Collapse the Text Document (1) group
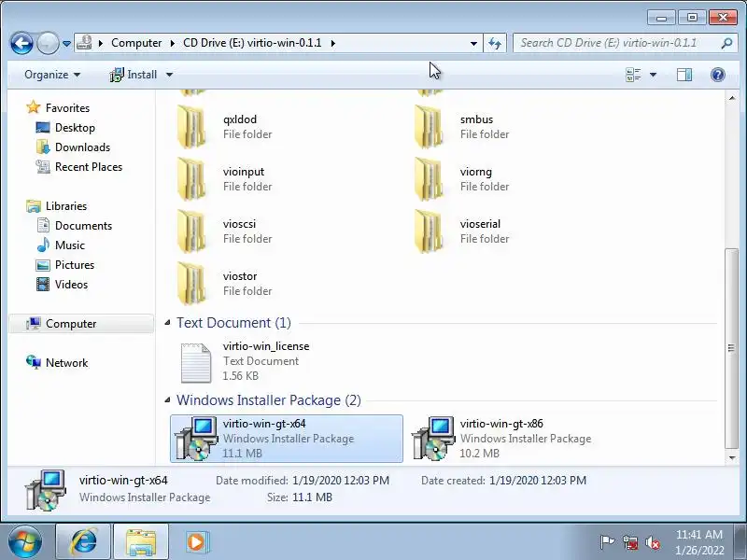The width and height of the screenshot is (747, 560). (x=168, y=323)
